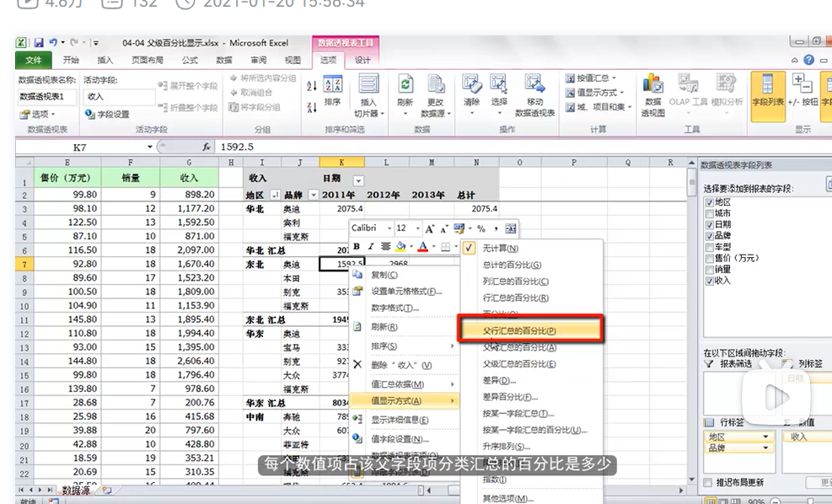Open the 日期 filter dropdown in pivot table

(x=358, y=181)
